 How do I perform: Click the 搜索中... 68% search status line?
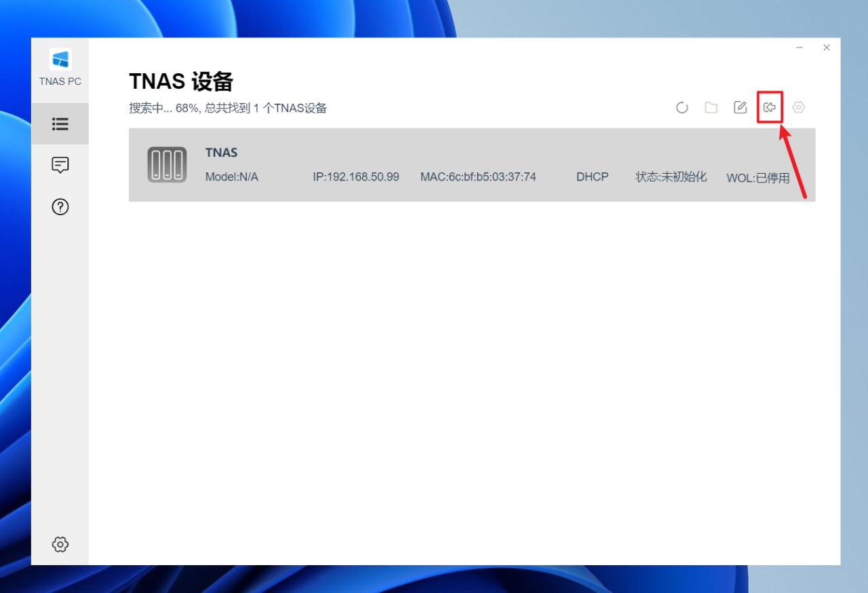pyautogui.click(x=229, y=108)
